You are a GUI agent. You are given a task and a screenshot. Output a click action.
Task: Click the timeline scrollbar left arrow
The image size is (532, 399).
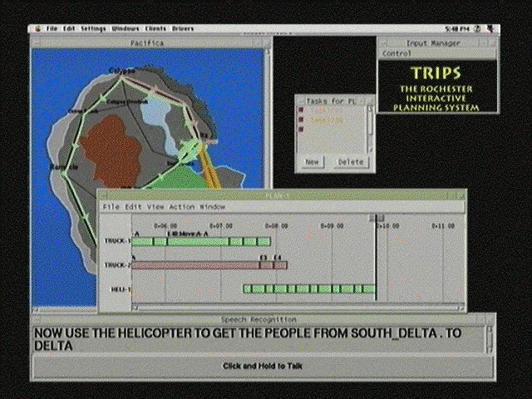(135, 308)
